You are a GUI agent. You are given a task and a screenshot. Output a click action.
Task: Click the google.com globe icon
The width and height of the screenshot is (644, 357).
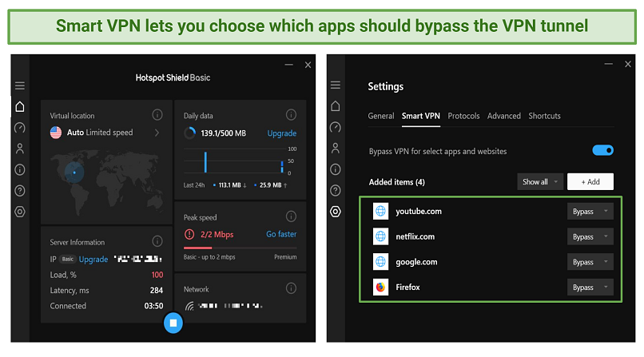point(381,262)
